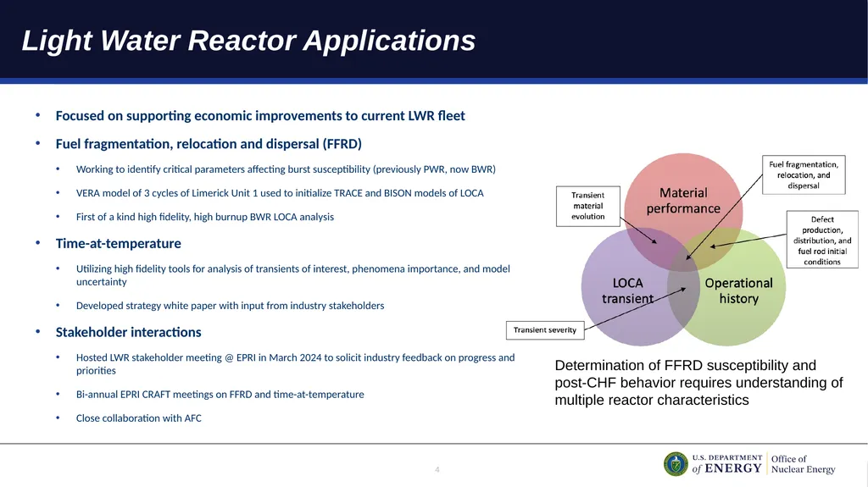868x487 pixels.
Task: Click the Department of Energy seal icon
Action: 676,464
